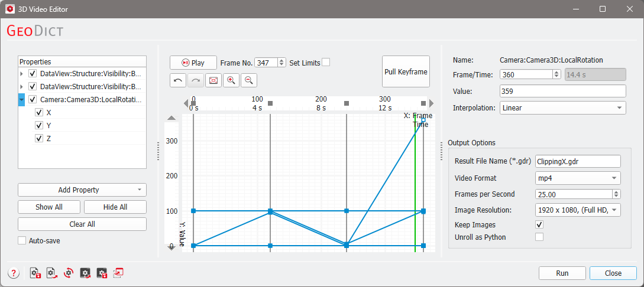Viewport: 644px width, 287px height.
Task: Redo the timeline edit
Action: pyautogui.click(x=196, y=80)
